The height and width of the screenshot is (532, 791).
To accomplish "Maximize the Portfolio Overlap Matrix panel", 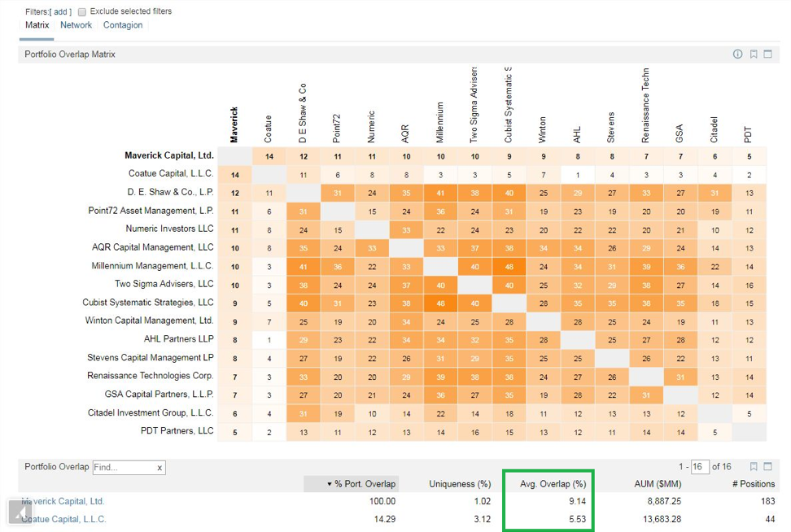I will point(767,54).
